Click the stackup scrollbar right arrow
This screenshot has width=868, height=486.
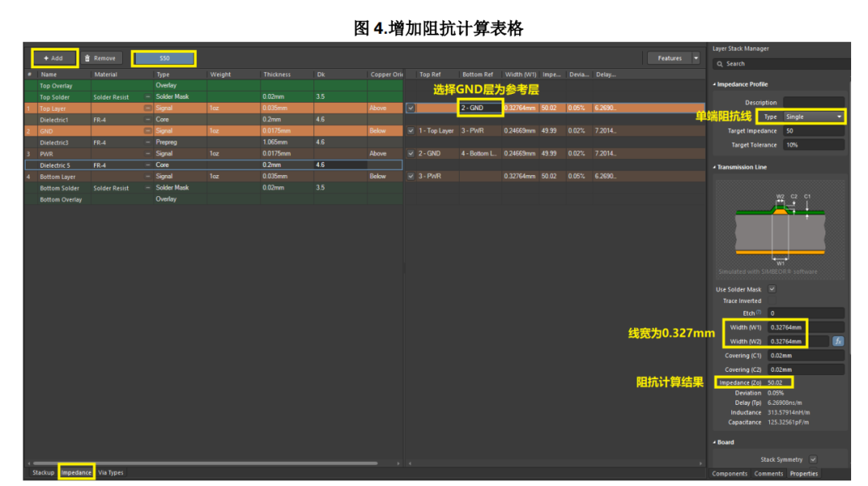pos(398,464)
